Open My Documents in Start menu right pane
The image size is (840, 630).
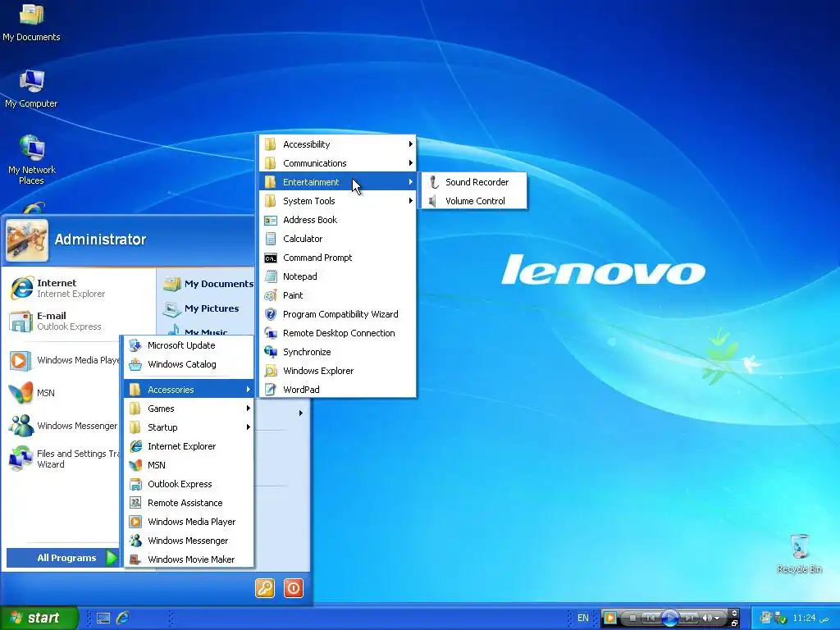(208, 284)
